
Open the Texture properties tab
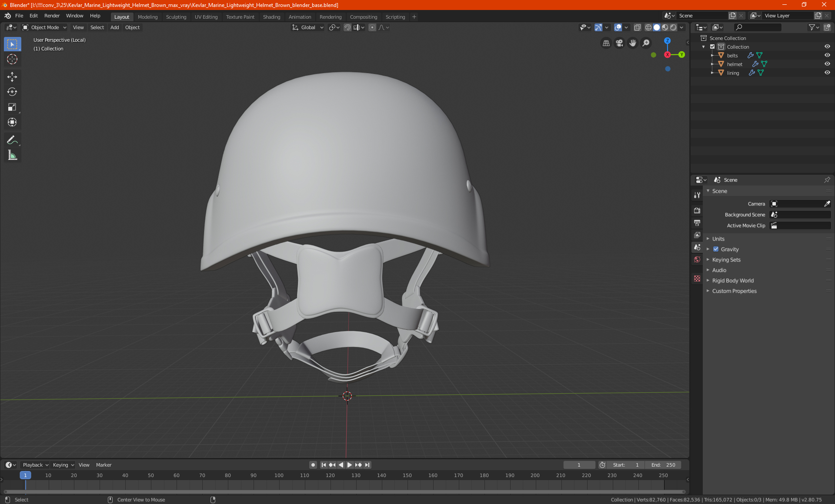[697, 279]
